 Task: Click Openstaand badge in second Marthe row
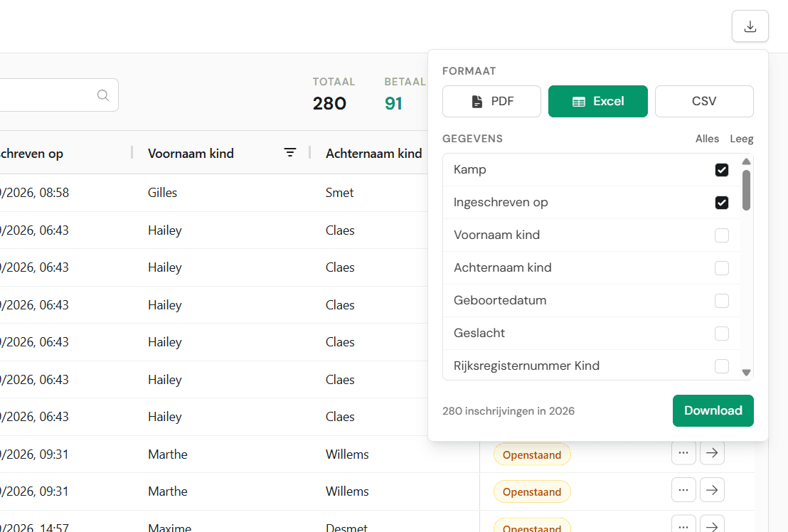coord(532,491)
